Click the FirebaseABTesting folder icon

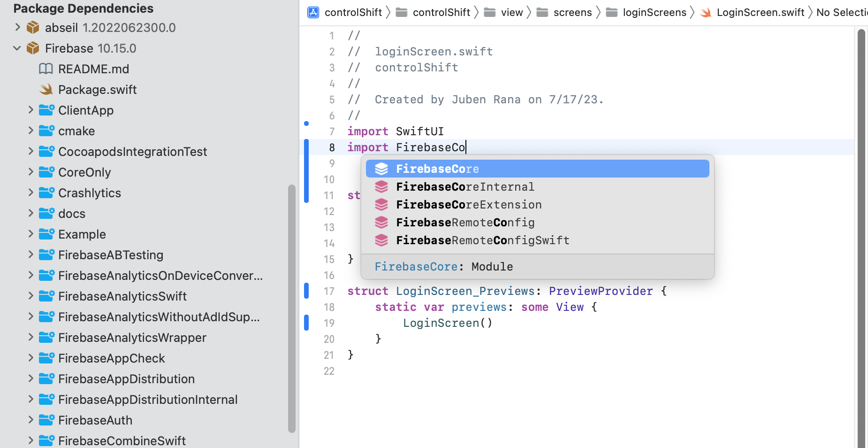(46, 255)
